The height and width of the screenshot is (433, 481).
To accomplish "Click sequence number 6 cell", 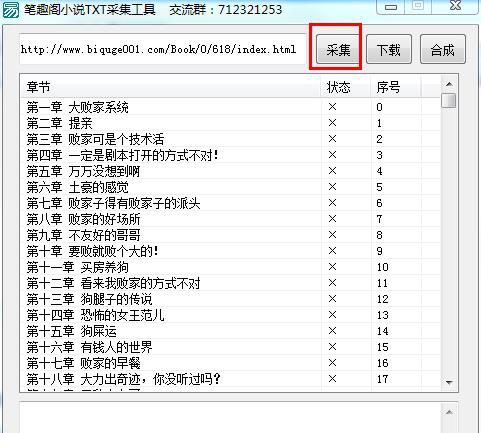I will (379, 203).
